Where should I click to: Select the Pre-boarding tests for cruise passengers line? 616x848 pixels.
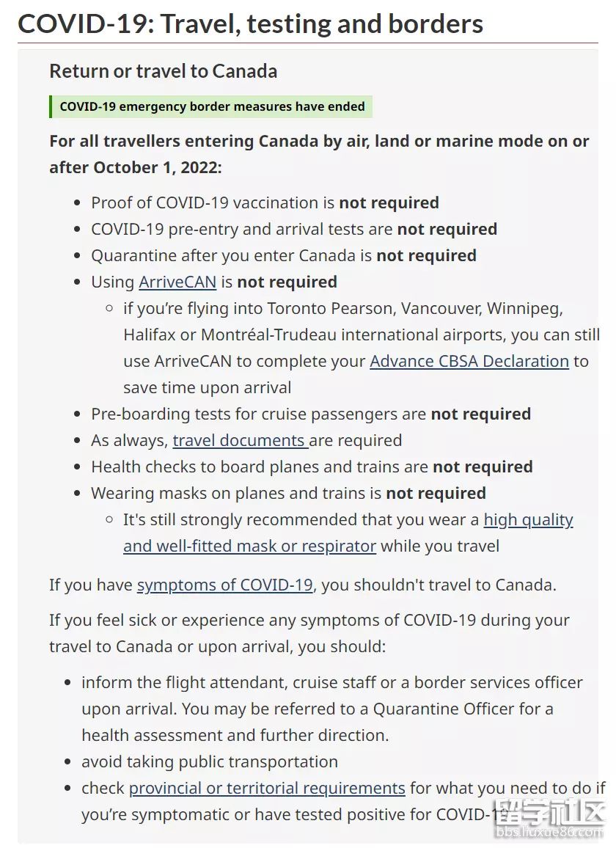[310, 414]
